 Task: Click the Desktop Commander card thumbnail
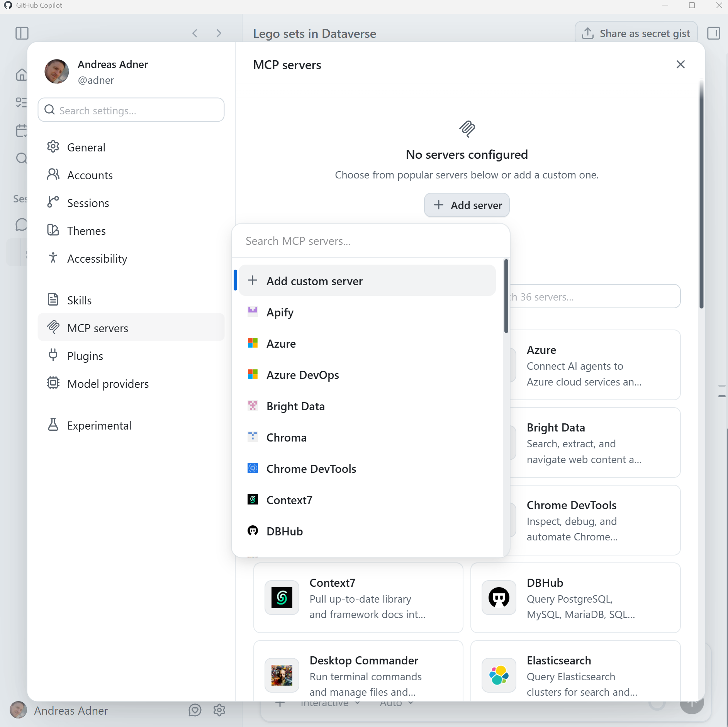coord(282,675)
